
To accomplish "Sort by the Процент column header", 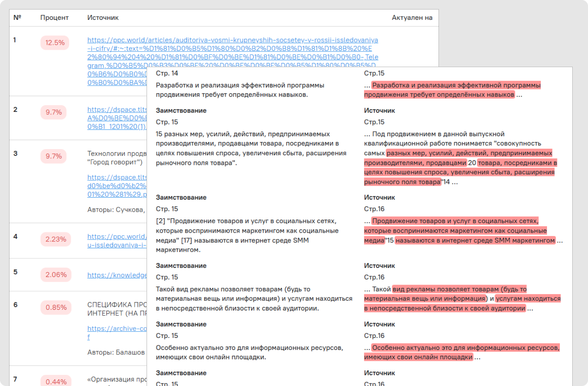I will pos(54,18).
